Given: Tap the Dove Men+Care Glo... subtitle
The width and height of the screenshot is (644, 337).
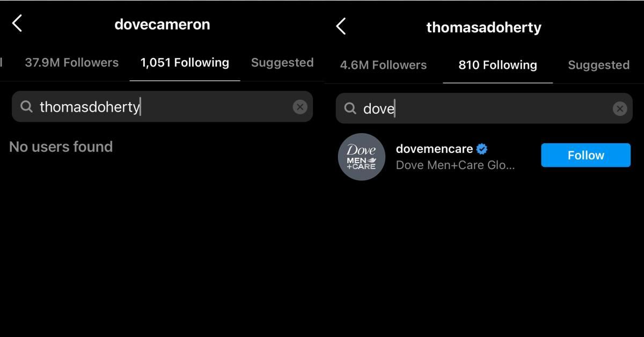Looking at the screenshot, I should (x=455, y=165).
